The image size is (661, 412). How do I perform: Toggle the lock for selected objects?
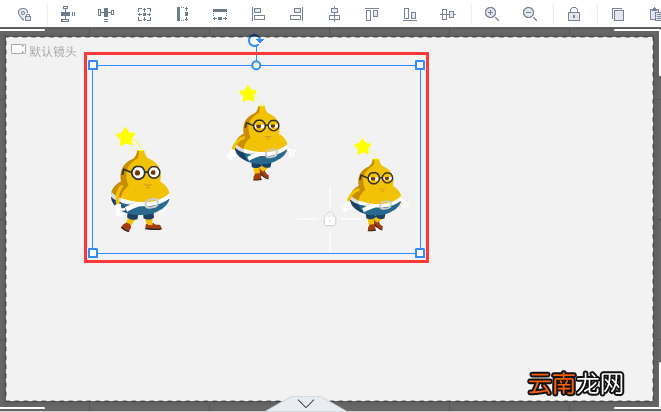(574, 14)
